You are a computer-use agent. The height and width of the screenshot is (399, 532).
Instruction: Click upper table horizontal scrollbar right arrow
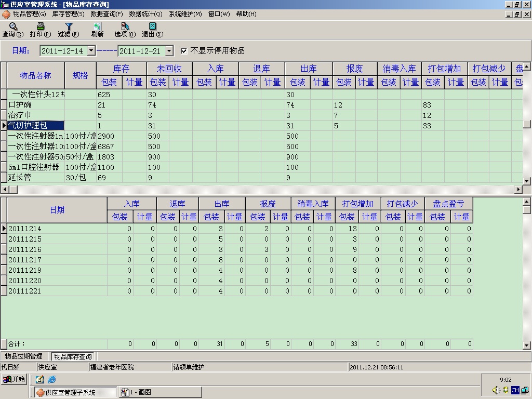(x=518, y=189)
